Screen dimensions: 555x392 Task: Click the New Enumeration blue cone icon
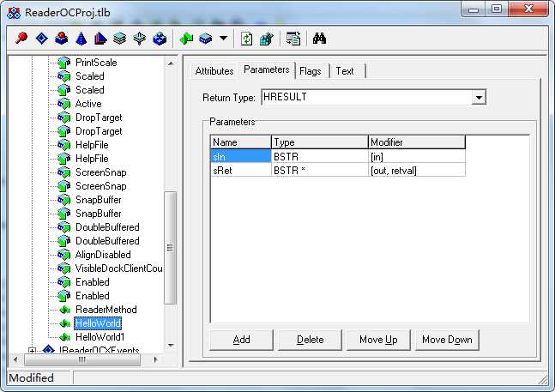[x=81, y=39]
